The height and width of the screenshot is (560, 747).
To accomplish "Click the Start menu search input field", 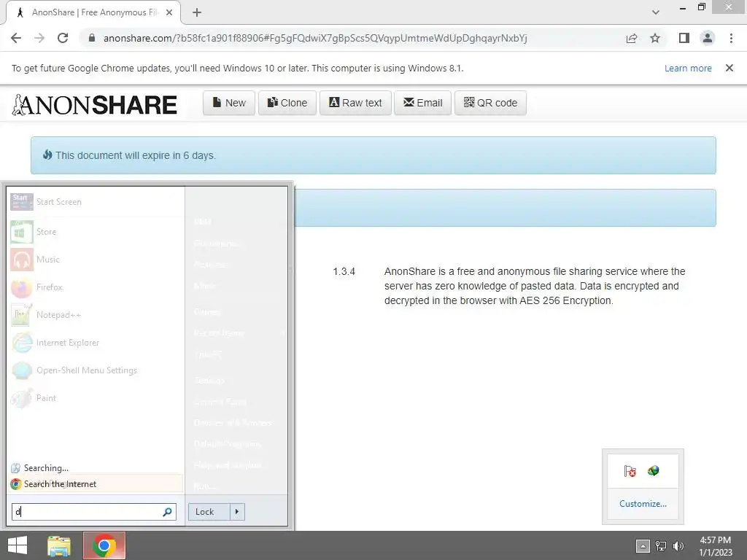I will point(94,512).
